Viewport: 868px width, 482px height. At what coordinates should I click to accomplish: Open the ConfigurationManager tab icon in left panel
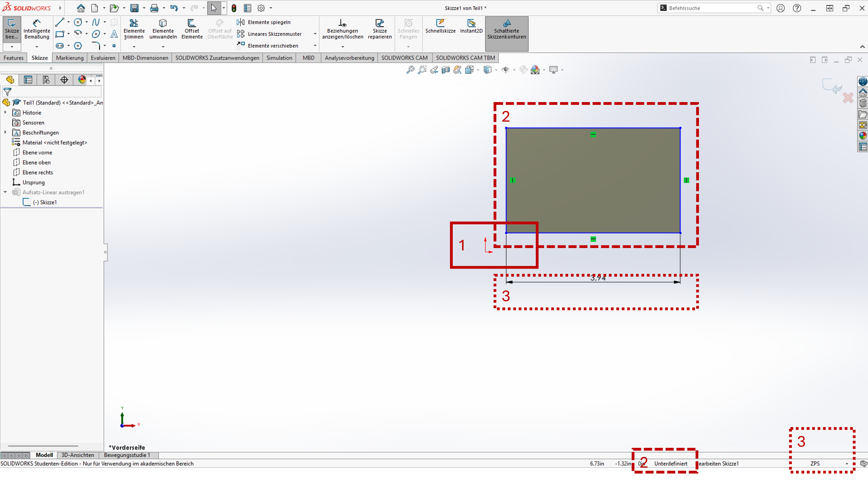46,80
